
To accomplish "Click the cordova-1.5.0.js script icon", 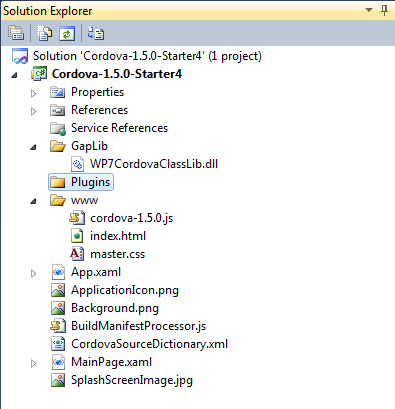I will 76,218.
